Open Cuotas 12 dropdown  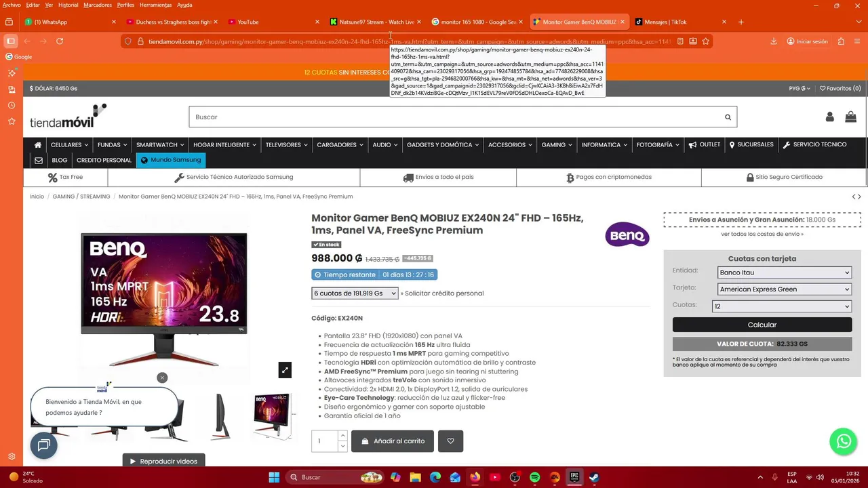pos(781,306)
